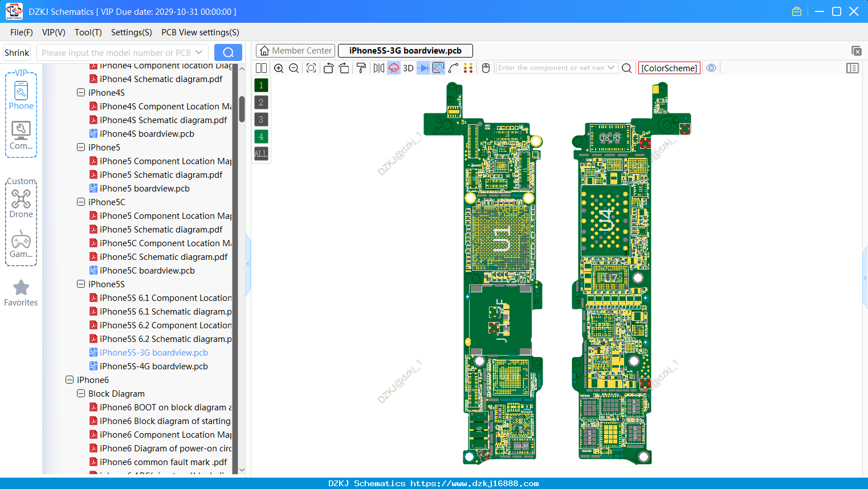Search the entered component or net
The height and width of the screenshot is (489, 868).
coord(626,68)
